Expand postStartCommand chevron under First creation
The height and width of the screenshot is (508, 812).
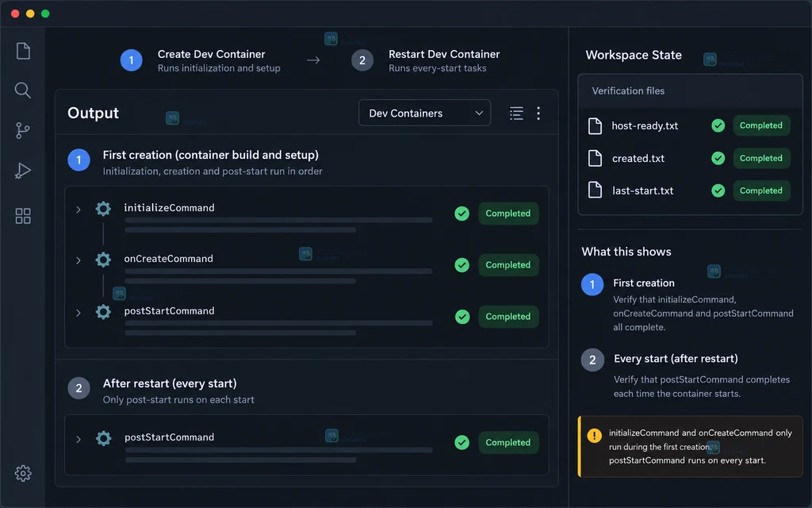(79, 313)
